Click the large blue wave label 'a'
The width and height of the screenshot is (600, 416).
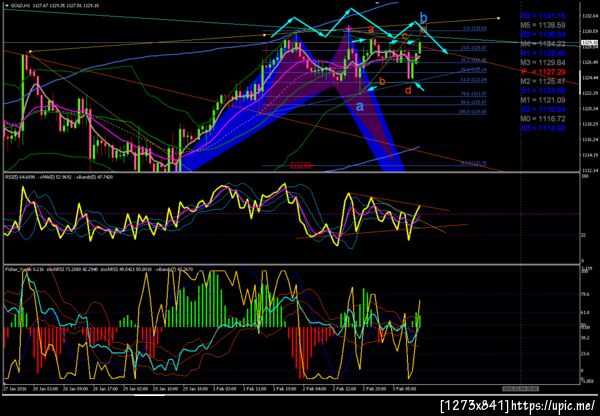(359, 107)
